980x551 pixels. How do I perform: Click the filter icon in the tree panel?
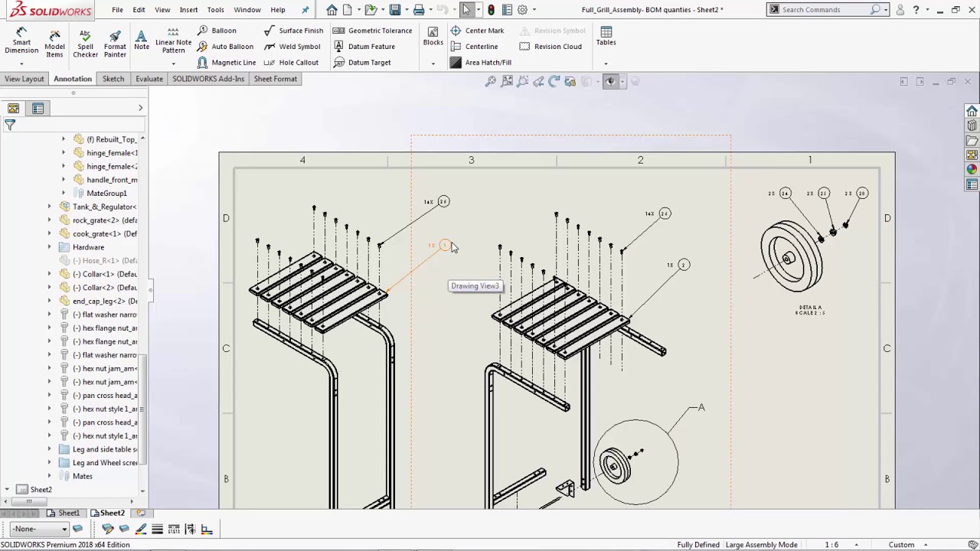point(10,125)
